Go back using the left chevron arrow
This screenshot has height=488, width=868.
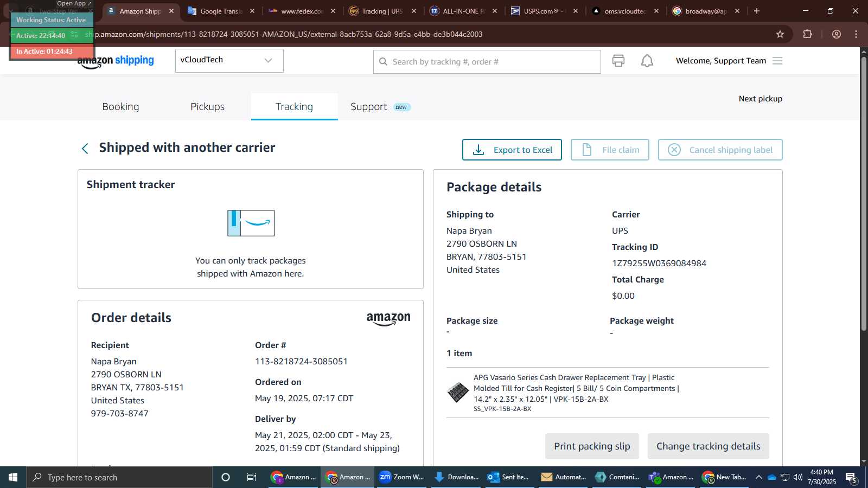pos(85,149)
